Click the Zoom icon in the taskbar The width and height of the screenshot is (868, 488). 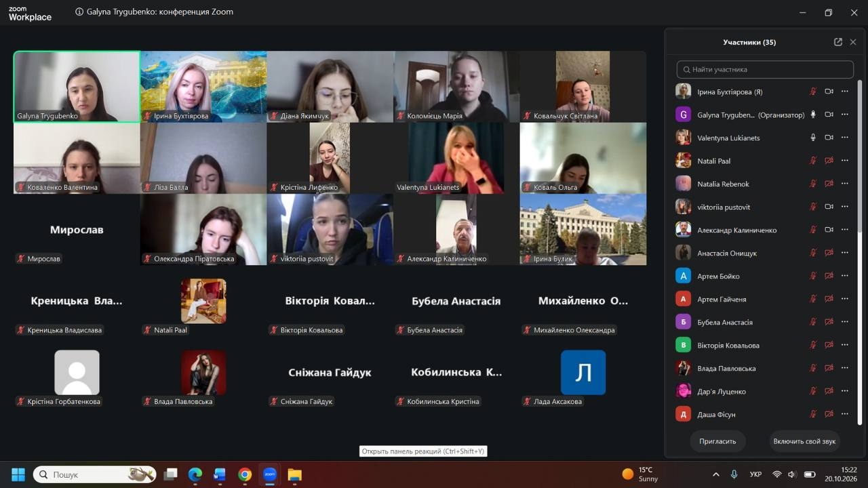pos(270,474)
